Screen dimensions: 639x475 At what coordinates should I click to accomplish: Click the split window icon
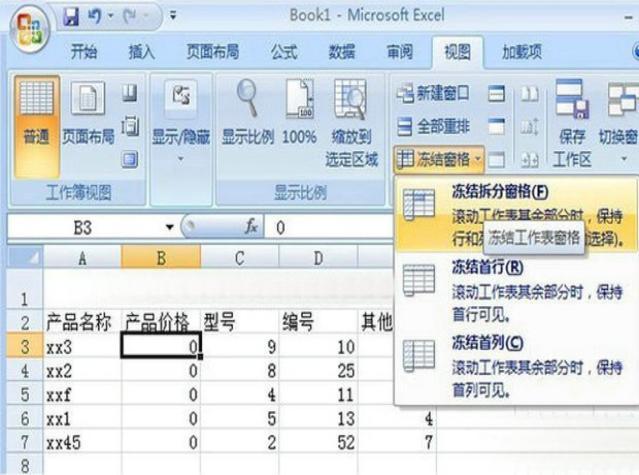[x=497, y=94]
